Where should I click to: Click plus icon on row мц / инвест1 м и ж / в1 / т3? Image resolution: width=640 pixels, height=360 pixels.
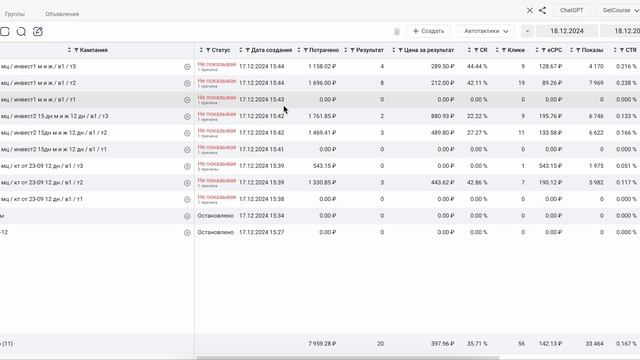(x=187, y=67)
